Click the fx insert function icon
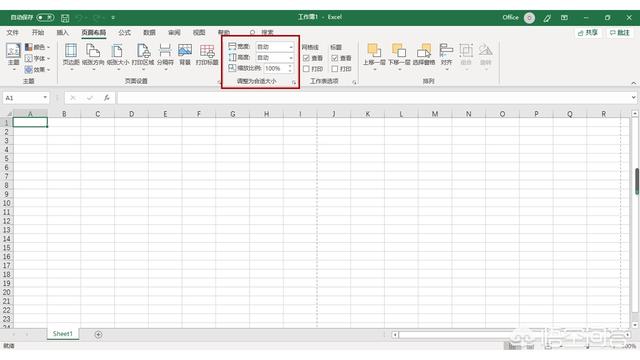The height and width of the screenshot is (360, 640). [107, 98]
